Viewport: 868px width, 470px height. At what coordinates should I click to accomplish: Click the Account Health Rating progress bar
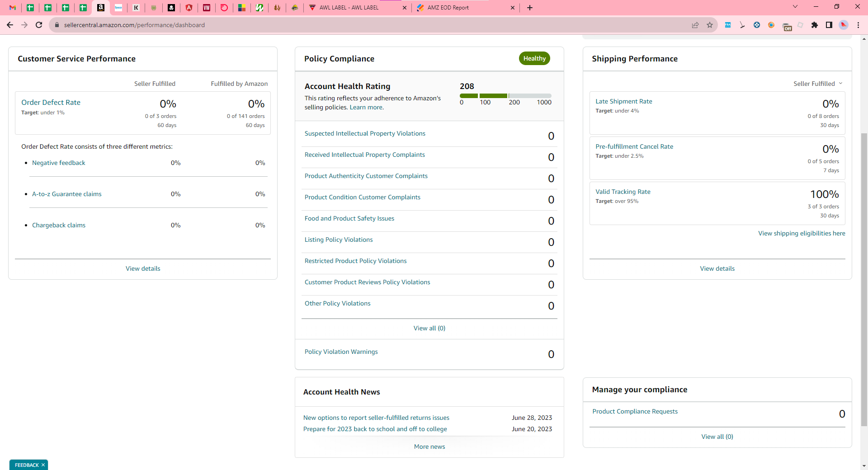505,96
